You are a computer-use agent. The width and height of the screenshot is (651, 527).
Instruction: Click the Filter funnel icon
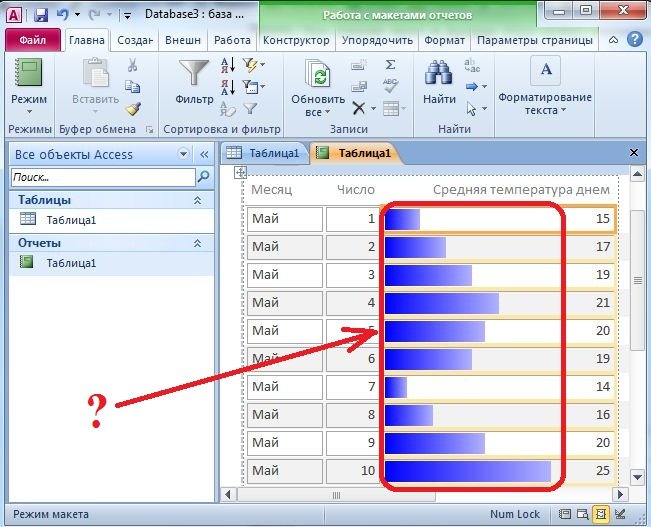(194, 76)
